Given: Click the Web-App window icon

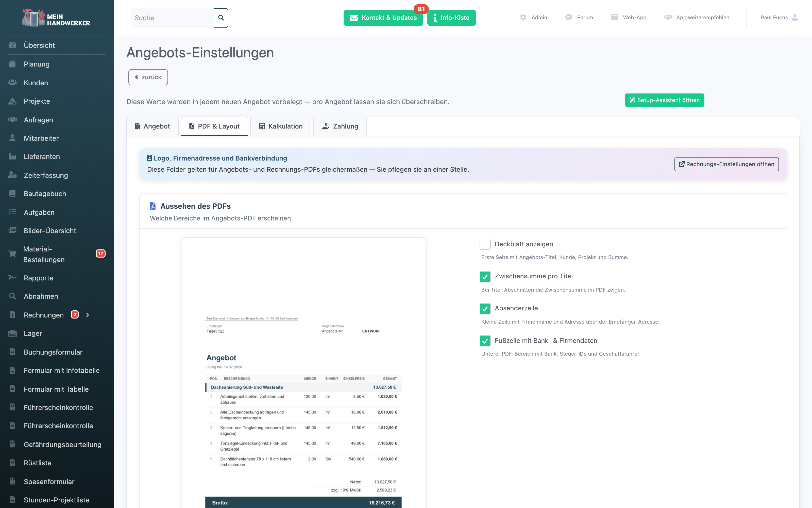Looking at the screenshot, I should click(x=614, y=18).
